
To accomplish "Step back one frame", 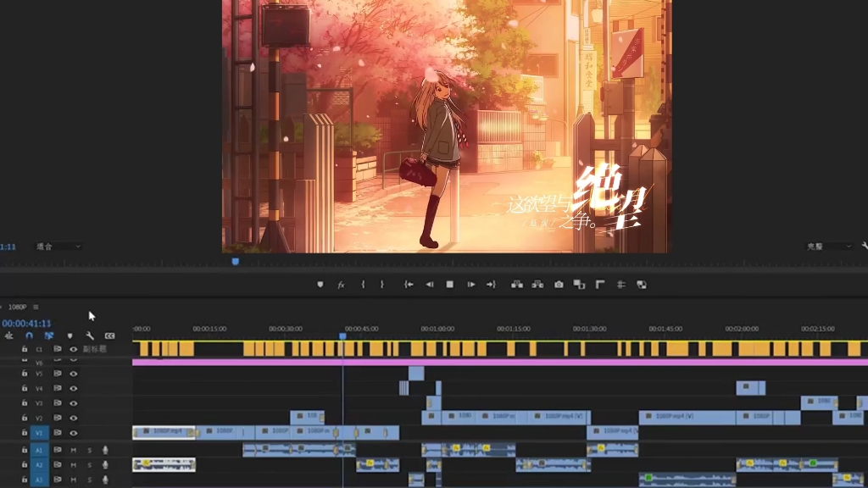I will coord(430,285).
